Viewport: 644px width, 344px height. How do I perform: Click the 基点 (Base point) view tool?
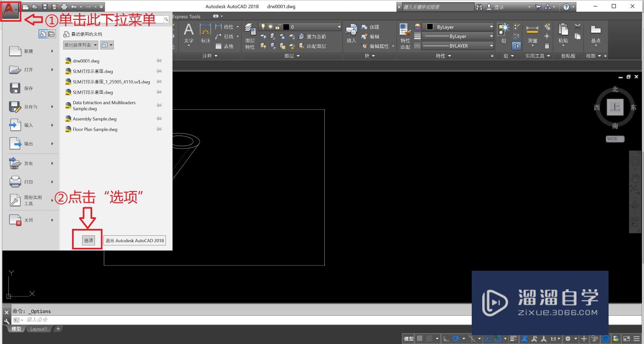(596, 34)
